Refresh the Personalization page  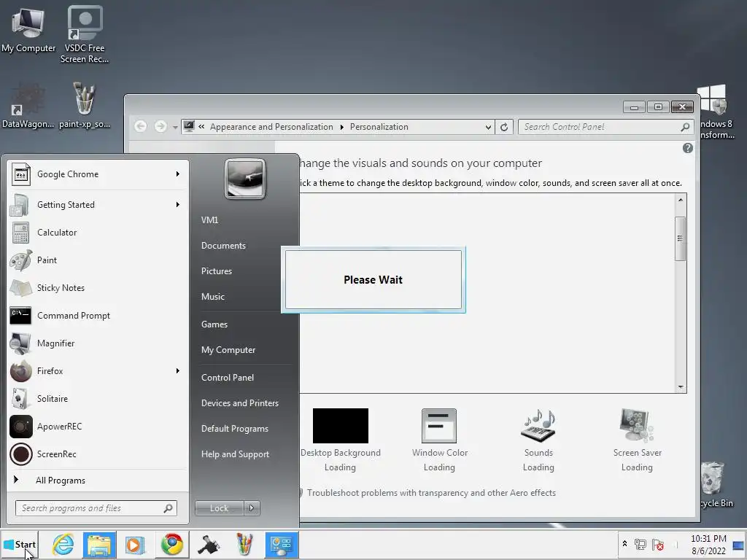pyautogui.click(x=503, y=127)
